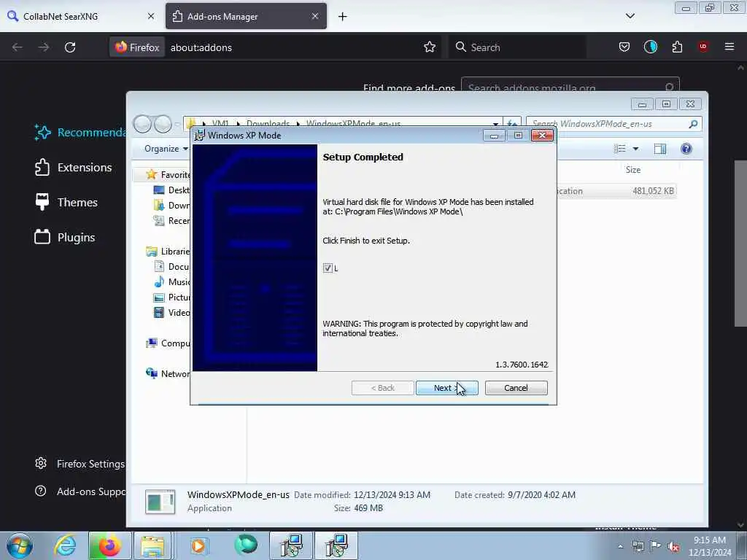This screenshot has height=560, width=747.
Task: Open the uBlock Origin toolbar icon
Action: click(x=703, y=47)
